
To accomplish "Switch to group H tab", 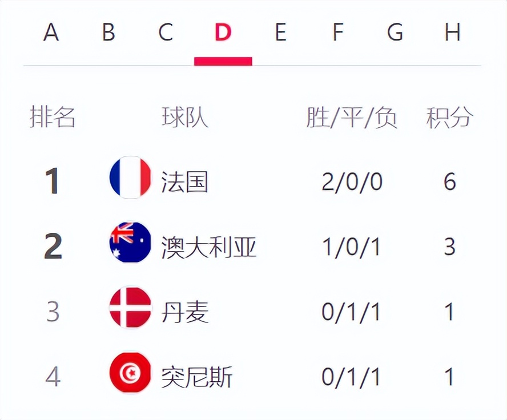I will pyautogui.click(x=452, y=33).
